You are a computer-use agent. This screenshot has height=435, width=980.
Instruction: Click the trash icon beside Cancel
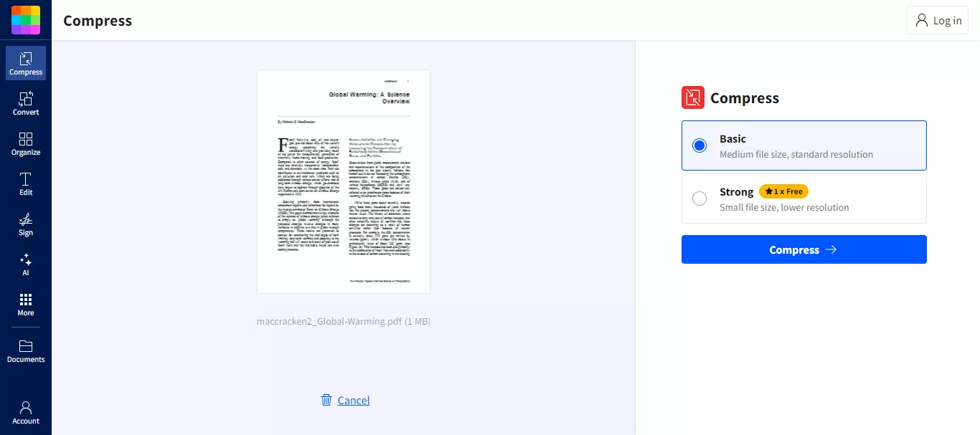pos(326,400)
